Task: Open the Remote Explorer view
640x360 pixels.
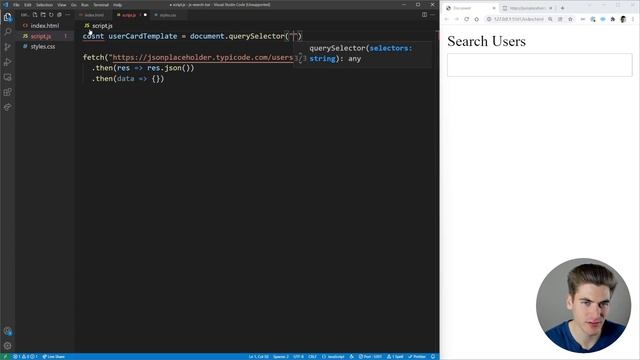Action: click(7, 77)
